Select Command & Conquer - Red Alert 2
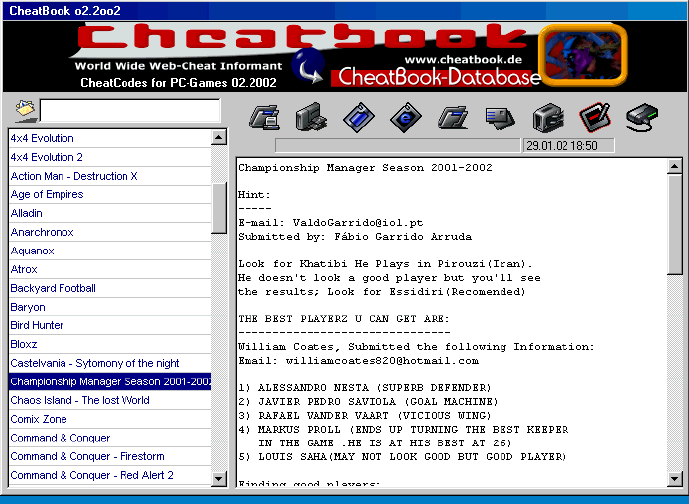 click(x=110, y=475)
